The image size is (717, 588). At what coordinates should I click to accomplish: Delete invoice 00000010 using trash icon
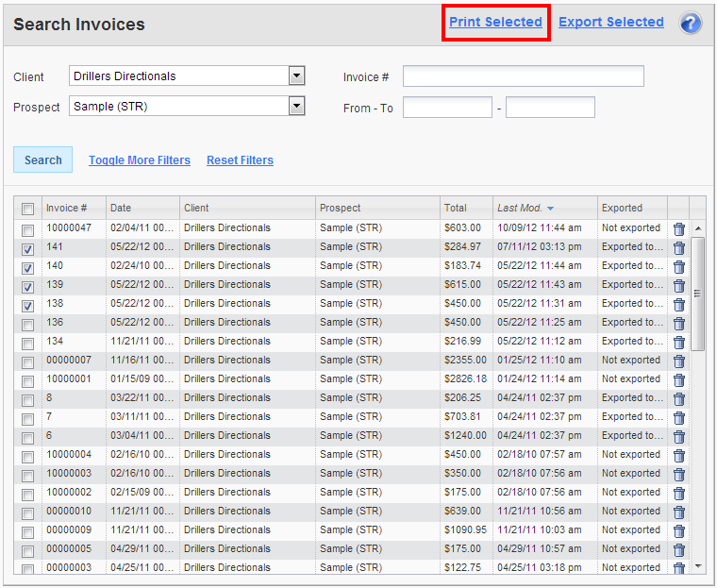tap(678, 512)
